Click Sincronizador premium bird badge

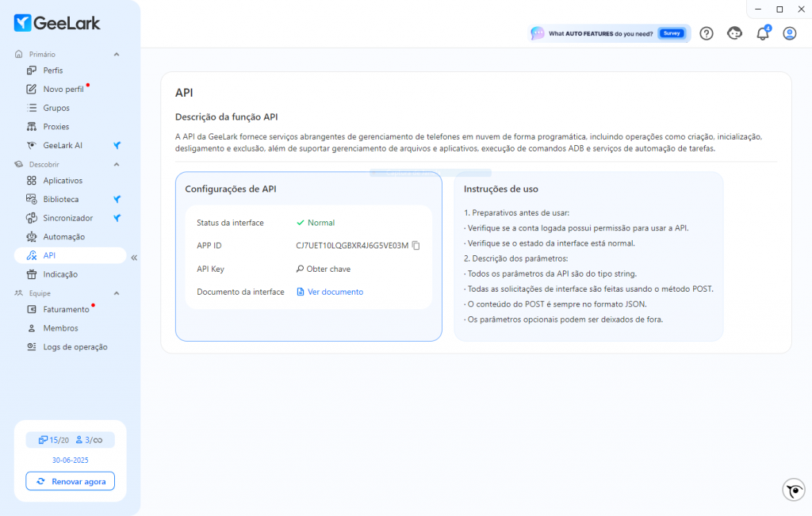(x=117, y=218)
